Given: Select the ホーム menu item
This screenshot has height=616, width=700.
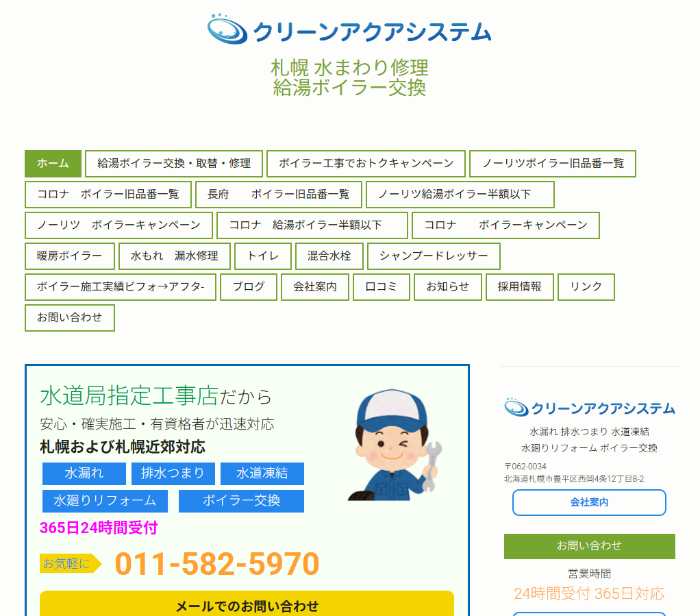Looking at the screenshot, I should 53,164.
